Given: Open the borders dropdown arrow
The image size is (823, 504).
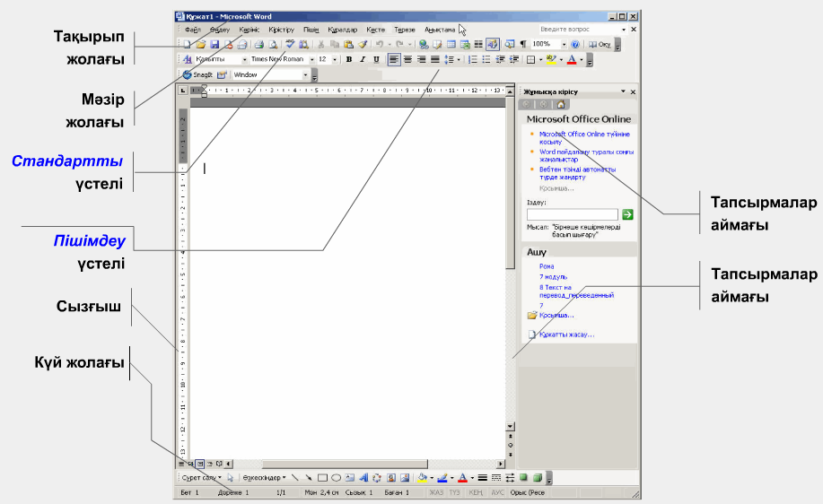Looking at the screenshot, I should point(540,60).
